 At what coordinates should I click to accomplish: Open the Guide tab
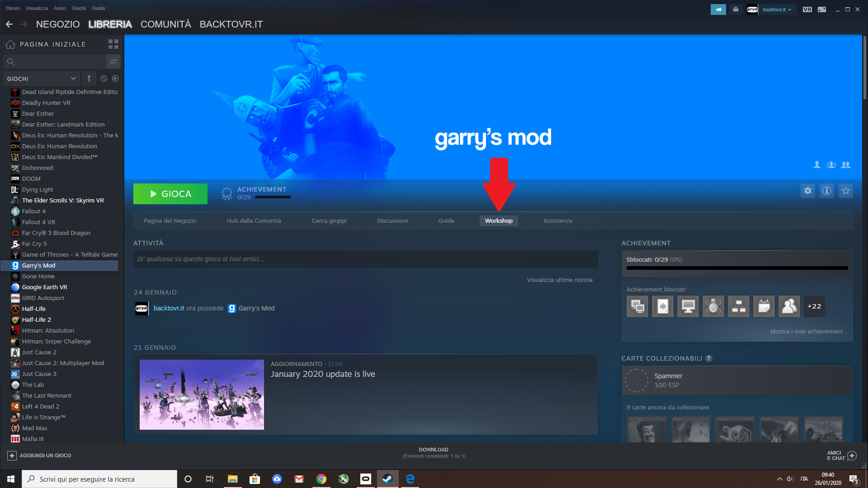[x=446, y=221]
